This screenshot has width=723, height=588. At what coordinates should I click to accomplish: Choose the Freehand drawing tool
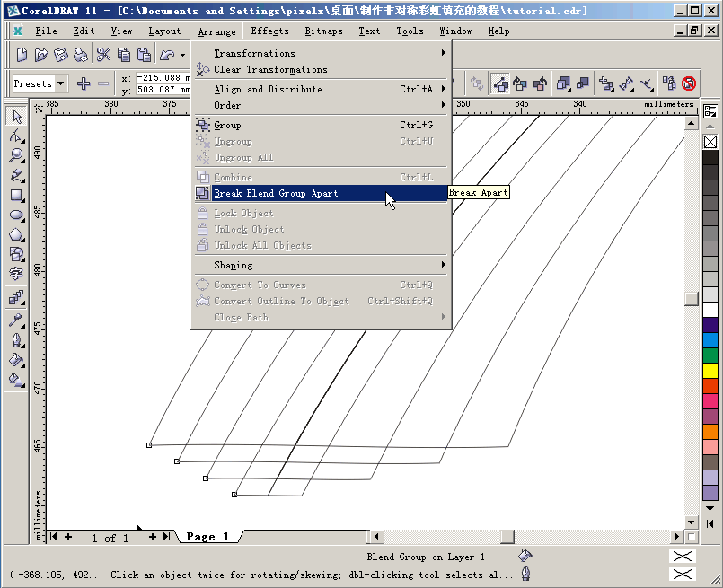coord(16,176)
